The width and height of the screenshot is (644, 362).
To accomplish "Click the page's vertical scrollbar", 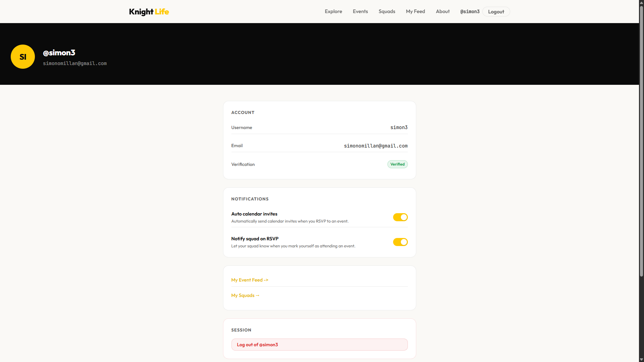I will click(x=641, y=141).
